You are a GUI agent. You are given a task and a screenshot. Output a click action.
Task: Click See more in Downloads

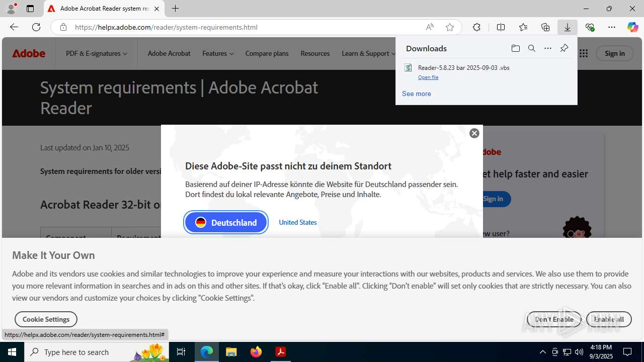[417, 94]
